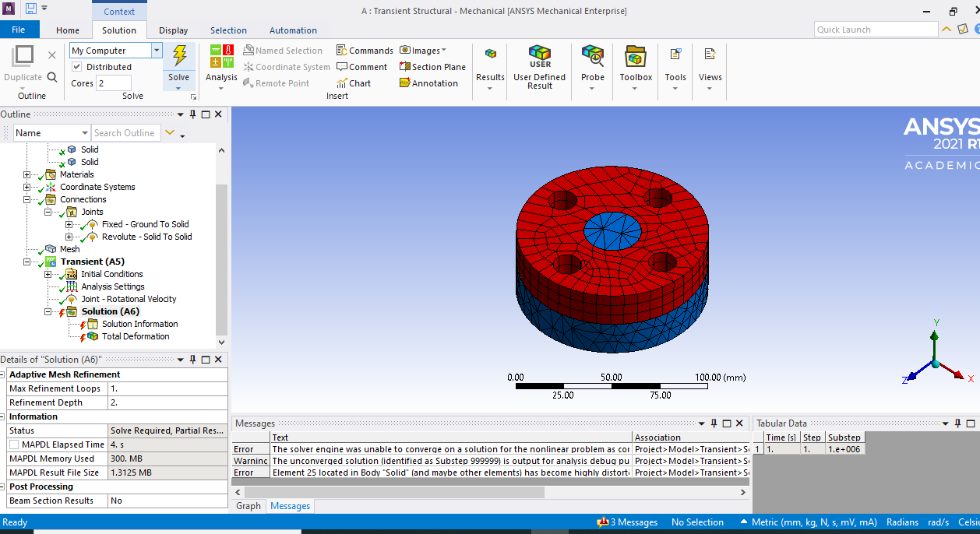The height and width of the screenshot is (534, 980).
Task: Click the delete X icon in Outline group
Action: pyautogui.click(x=52, y=55)
